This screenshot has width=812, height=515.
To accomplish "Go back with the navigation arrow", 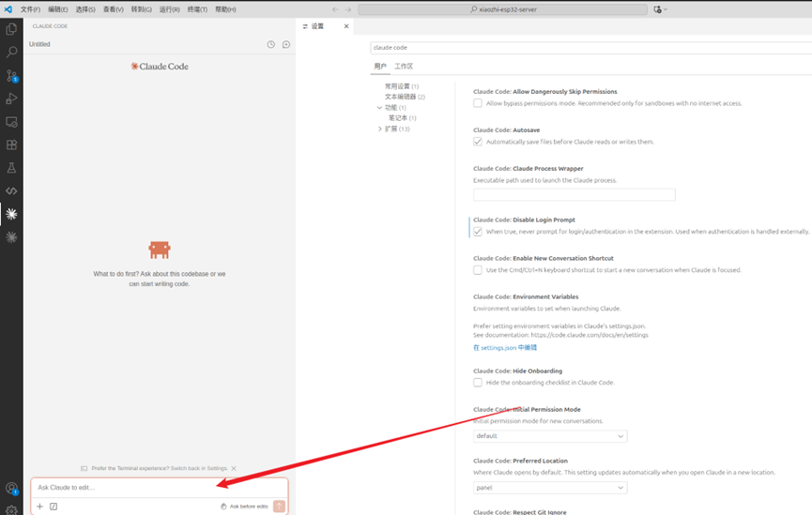I will point(335,9).
